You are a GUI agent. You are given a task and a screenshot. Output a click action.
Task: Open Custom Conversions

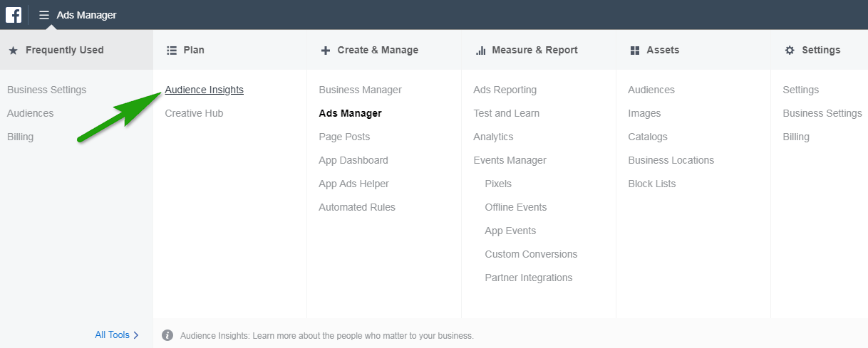point(531,254)
